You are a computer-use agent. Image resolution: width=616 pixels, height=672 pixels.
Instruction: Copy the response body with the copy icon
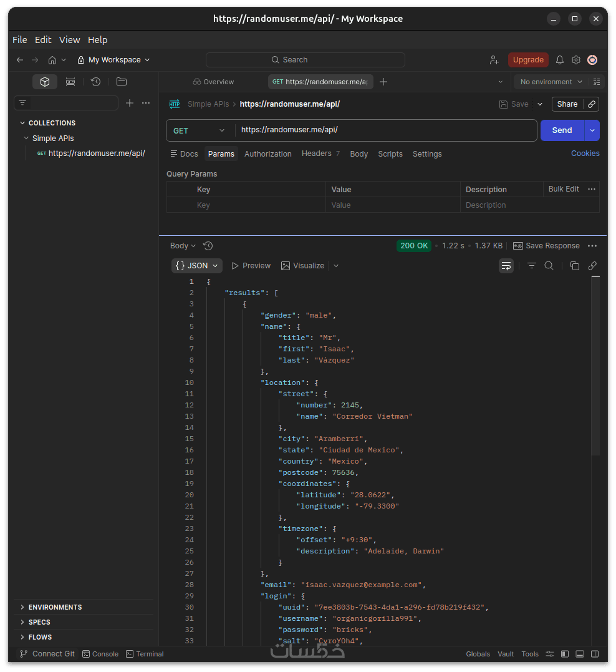(575, 266)
